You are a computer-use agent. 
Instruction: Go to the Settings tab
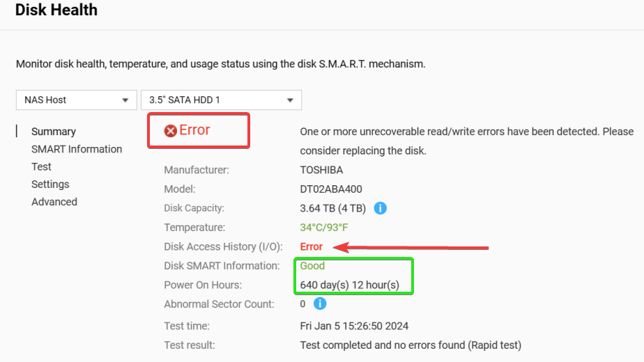click(x=50, y=184)
